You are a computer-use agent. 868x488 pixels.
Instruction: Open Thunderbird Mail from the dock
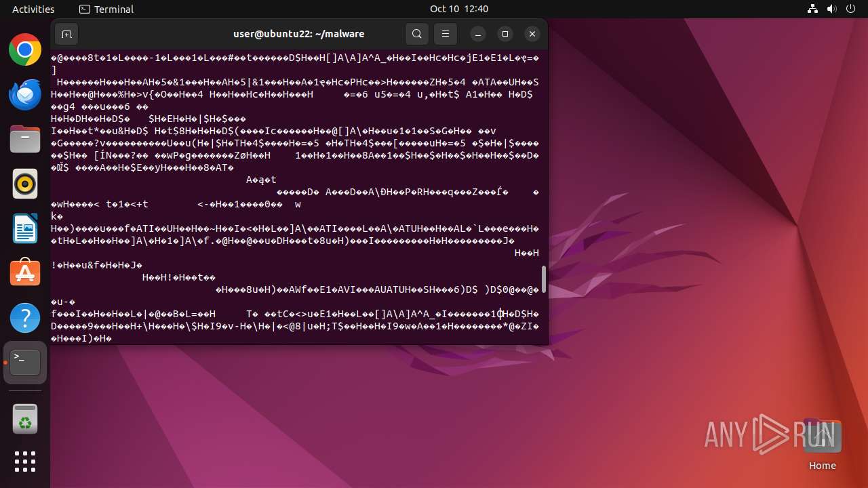point(25,94)
